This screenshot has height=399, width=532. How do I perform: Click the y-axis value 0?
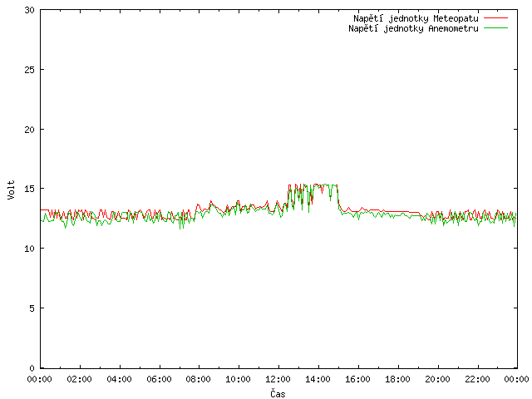32,367
